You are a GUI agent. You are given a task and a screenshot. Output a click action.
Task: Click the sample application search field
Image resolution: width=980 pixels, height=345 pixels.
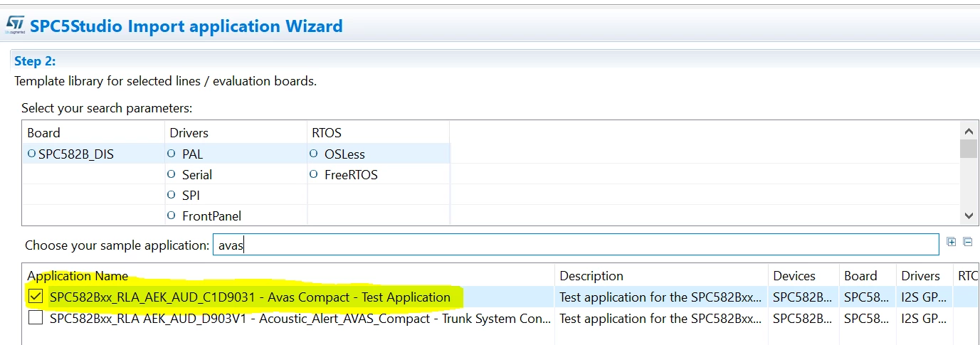coord(576,245)
